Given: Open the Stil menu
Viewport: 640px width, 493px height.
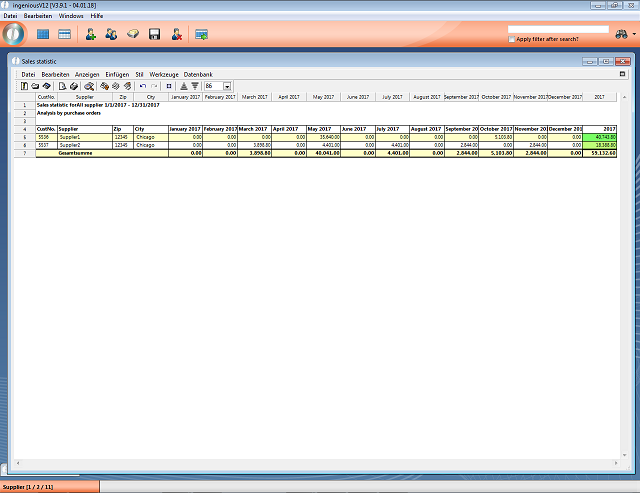Looking at the screenshot, I should [x=139, y=74].
